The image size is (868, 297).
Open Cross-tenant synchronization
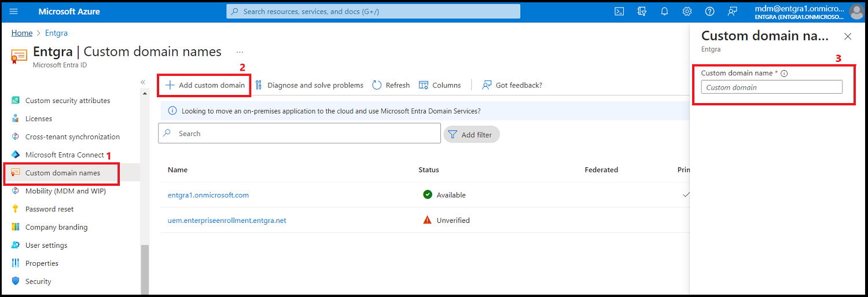pyautogui.click(x=72, y=137)
